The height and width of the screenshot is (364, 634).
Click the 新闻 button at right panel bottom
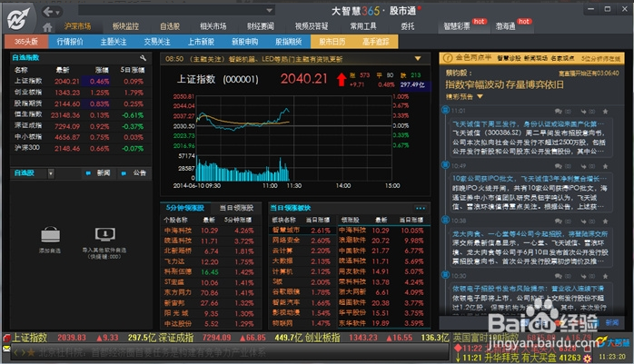(612, 322)
